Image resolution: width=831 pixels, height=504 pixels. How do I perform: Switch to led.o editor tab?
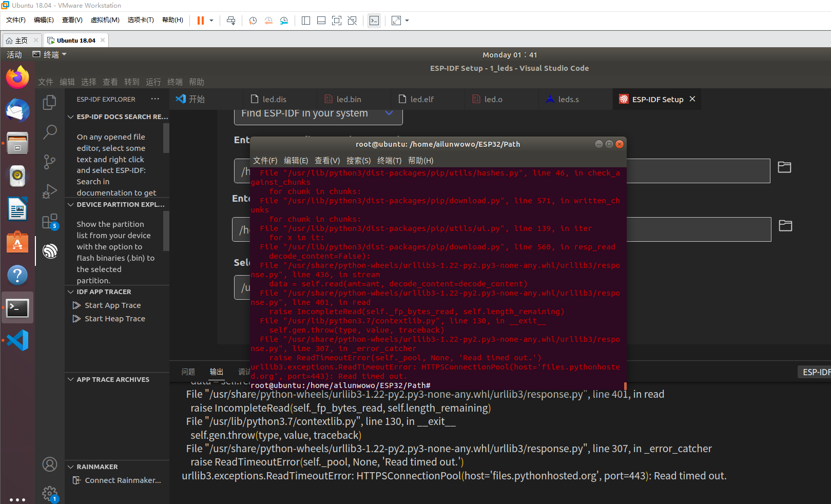493,99
